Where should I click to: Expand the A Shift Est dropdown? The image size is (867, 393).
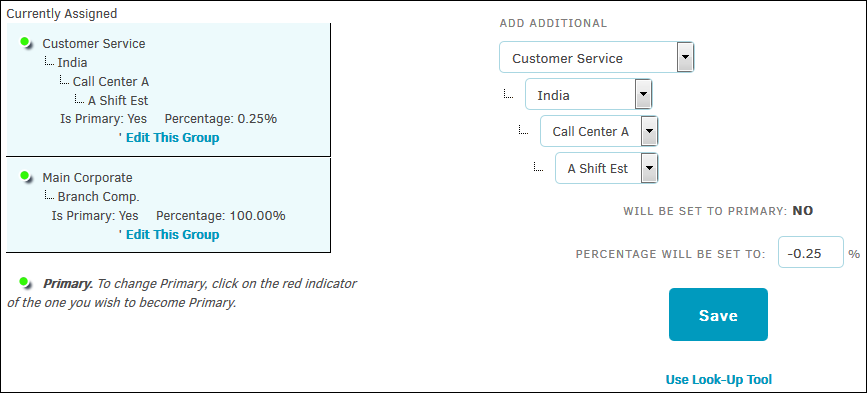pyautogui.click(x=607, y=168)
